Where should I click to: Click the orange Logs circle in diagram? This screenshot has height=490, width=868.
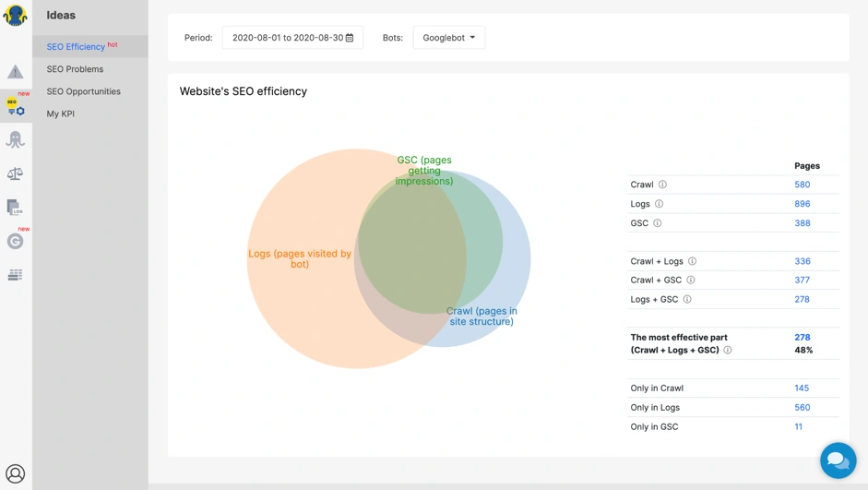[295, 295]
